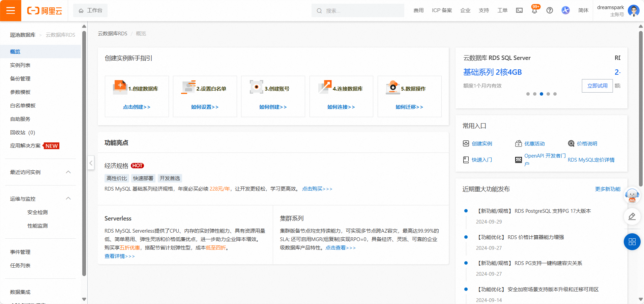Click the connect database step icon
This screenshot has height=304, width=644.
point(325,87)
